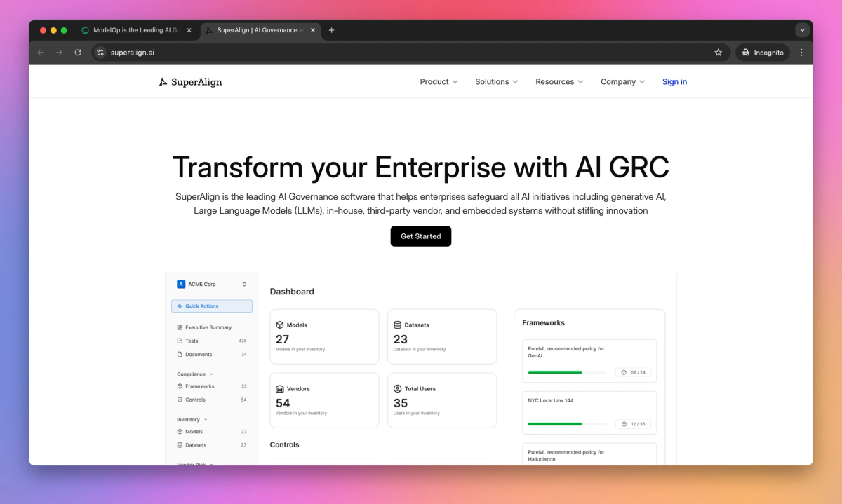Viewport: 842px width, 504px height.
Task: Bookmark this page with the star icon
Action: [x=718, y=53]
